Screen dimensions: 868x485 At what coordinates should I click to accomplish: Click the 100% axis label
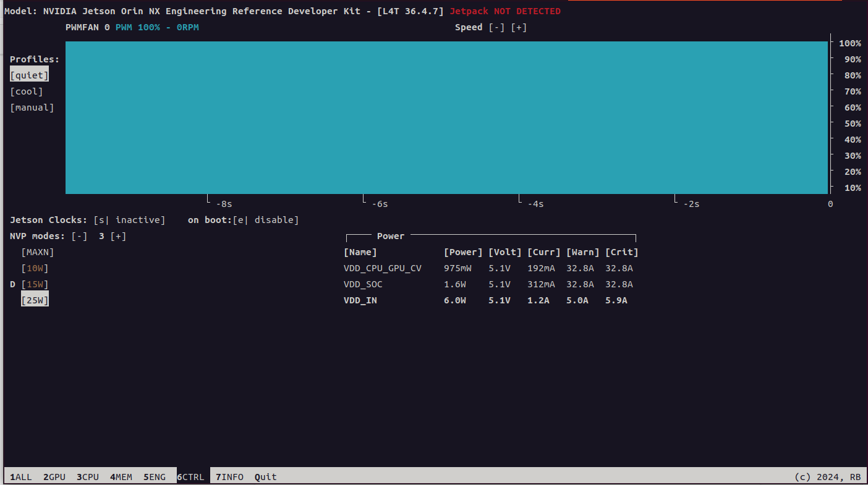pyautogui.click(x=850, y=43)
